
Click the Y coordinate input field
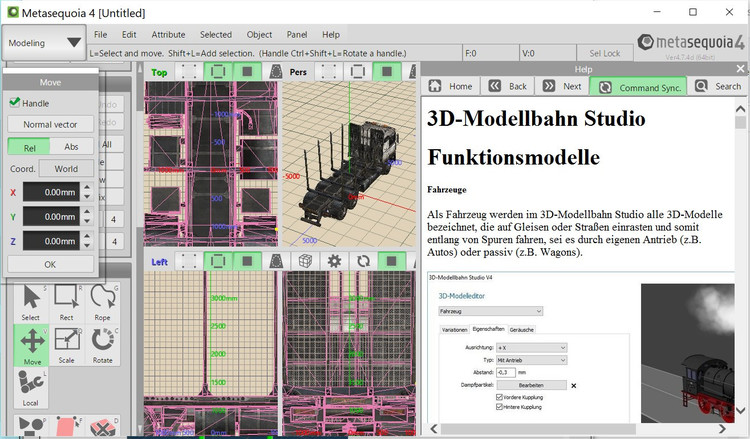[50, 216]
